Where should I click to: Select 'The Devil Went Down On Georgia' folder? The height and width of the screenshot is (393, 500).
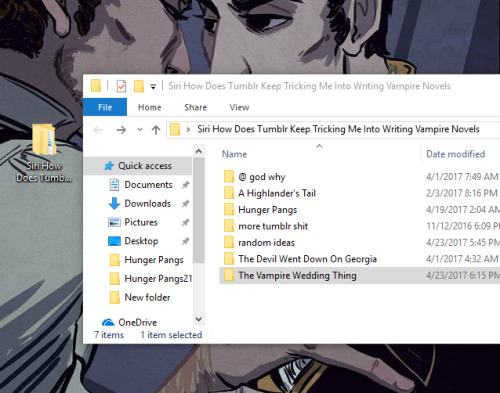pos(307,259)
